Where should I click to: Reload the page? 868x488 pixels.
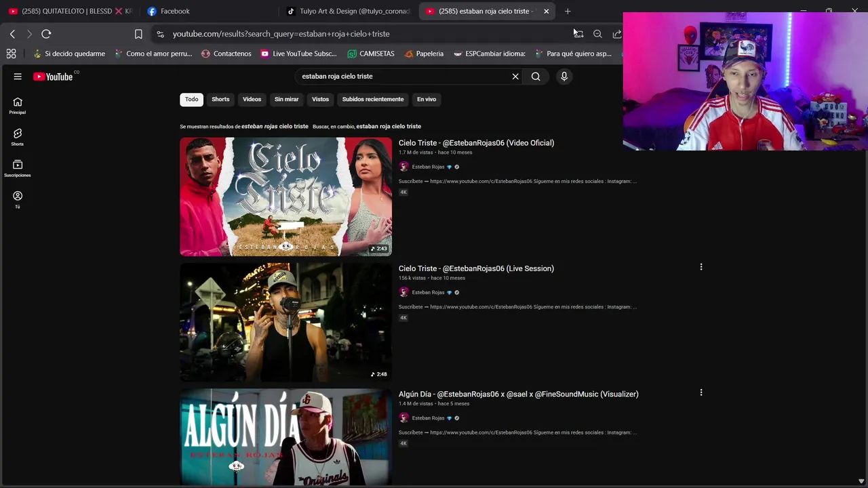(x=46, y=34)
